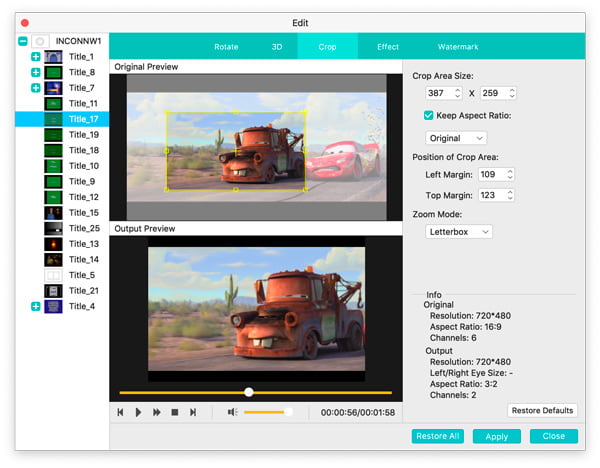The image size is (600, 468).
Task: Click the top-right crop box handle
Action: click(x=305, y=112)
